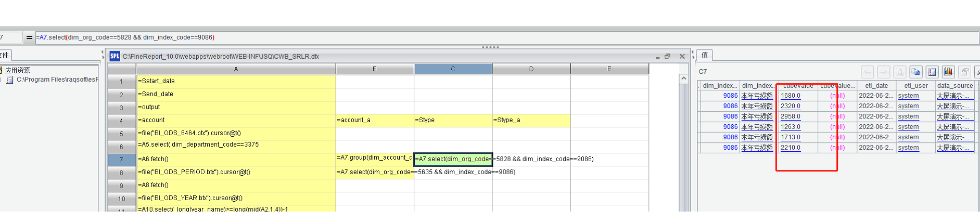Click the icon left of the copy data icon

click(899, 72)
